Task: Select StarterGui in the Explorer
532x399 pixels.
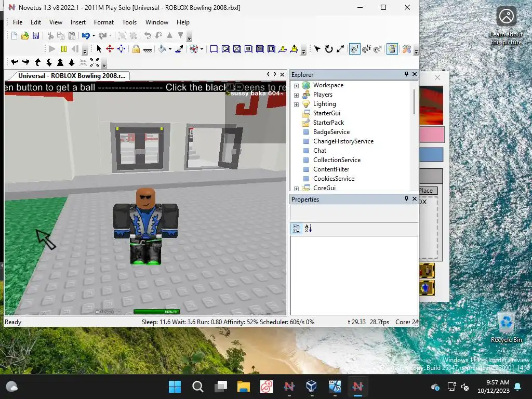Action: pos(326,113)
